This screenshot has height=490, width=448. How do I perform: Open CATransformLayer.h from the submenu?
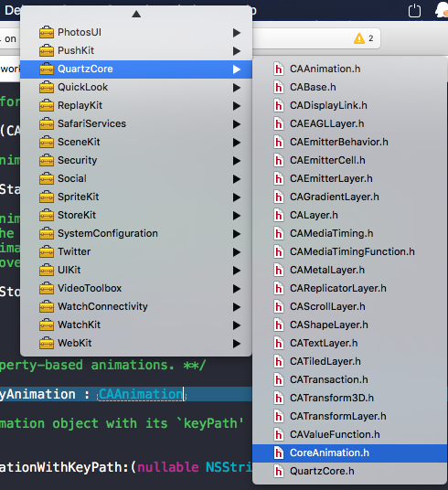pyautogui.click(x=349, y=416)
